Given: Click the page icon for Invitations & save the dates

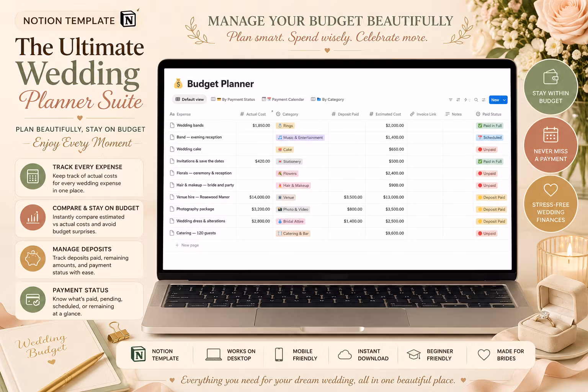Looking at the screenshot, I should tap(172, 161).
